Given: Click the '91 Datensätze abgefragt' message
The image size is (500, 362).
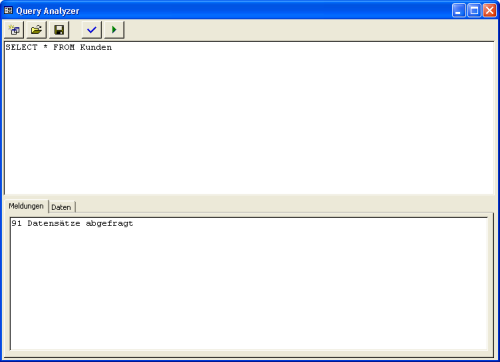Looking at the screenshot, I should click(x=72, y=223).
